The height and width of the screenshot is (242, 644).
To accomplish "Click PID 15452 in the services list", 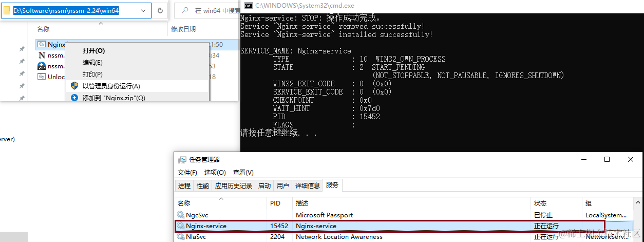I will pyautogui.click(x=280, y=226).
